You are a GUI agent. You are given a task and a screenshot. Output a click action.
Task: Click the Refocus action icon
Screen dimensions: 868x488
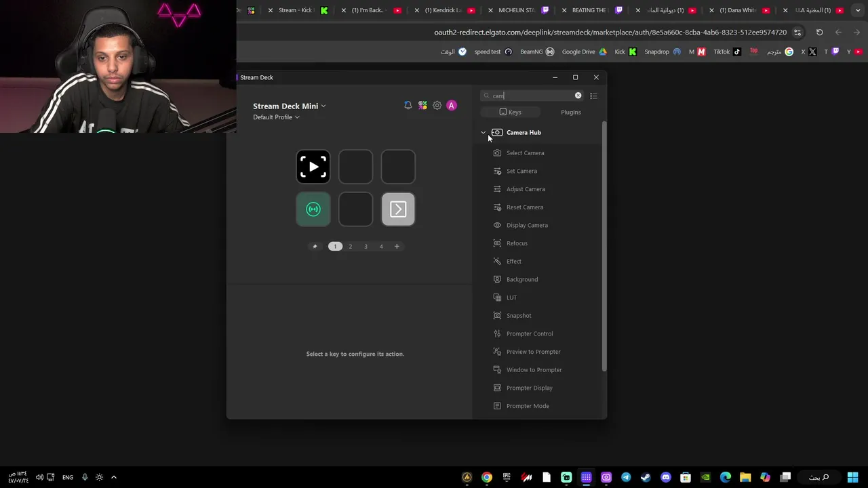pyautogui.click(x=497, y=243)
